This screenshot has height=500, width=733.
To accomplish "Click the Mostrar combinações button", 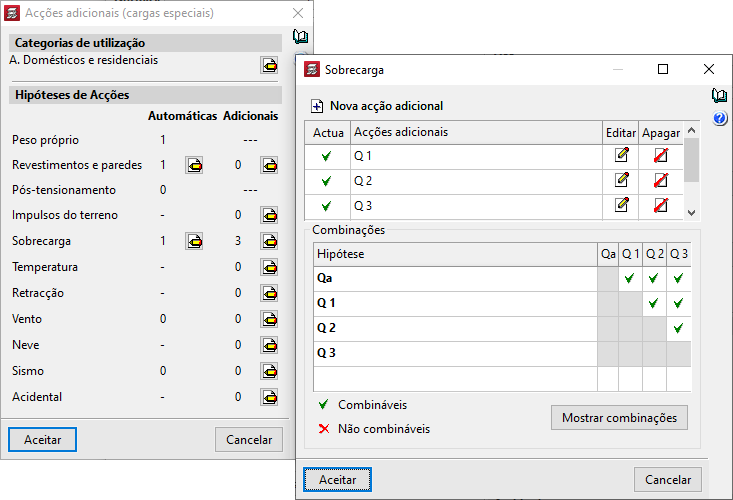I will [619, 417].
